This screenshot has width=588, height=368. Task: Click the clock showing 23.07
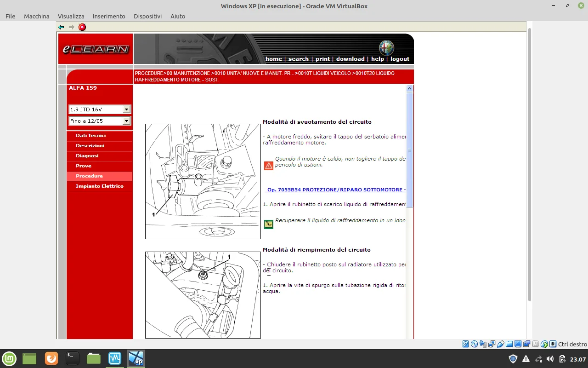tap(578, 359)
